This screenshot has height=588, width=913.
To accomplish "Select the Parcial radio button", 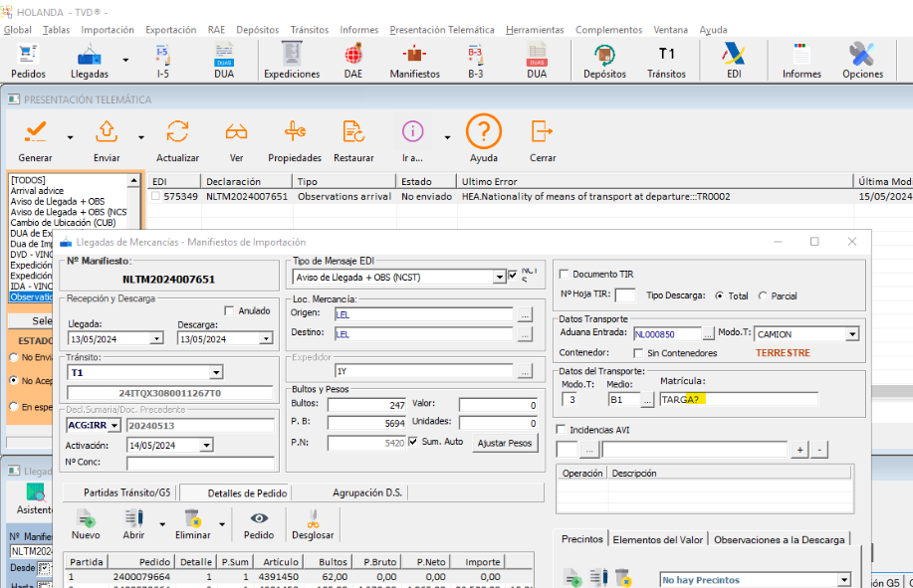I will pyautogui.click(x=764, y=295).
